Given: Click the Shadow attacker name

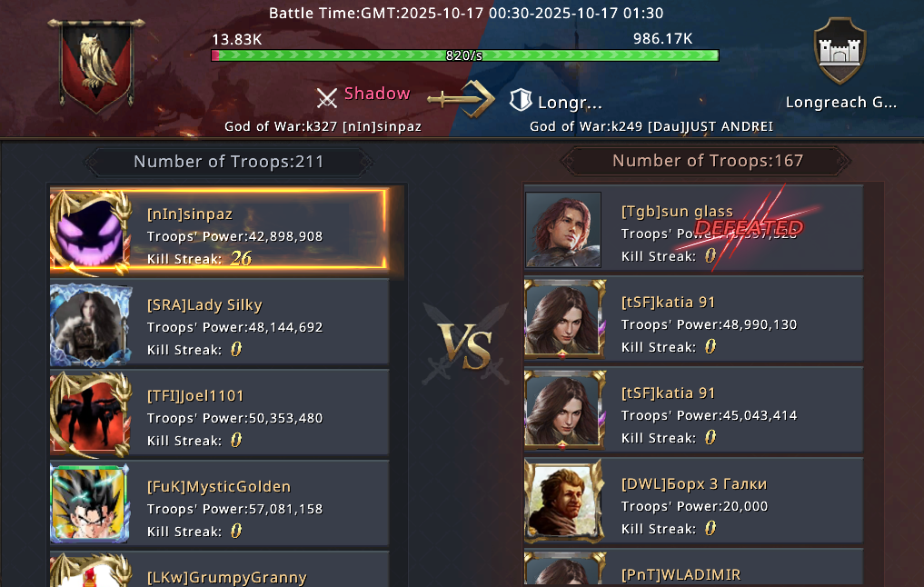Looking at the screenshot, I should 377,94.
